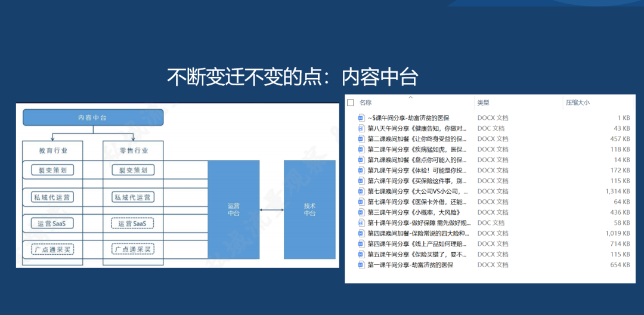
Task: Click 运营 SaaS under 教育行业
Action: tap(52, 223)
